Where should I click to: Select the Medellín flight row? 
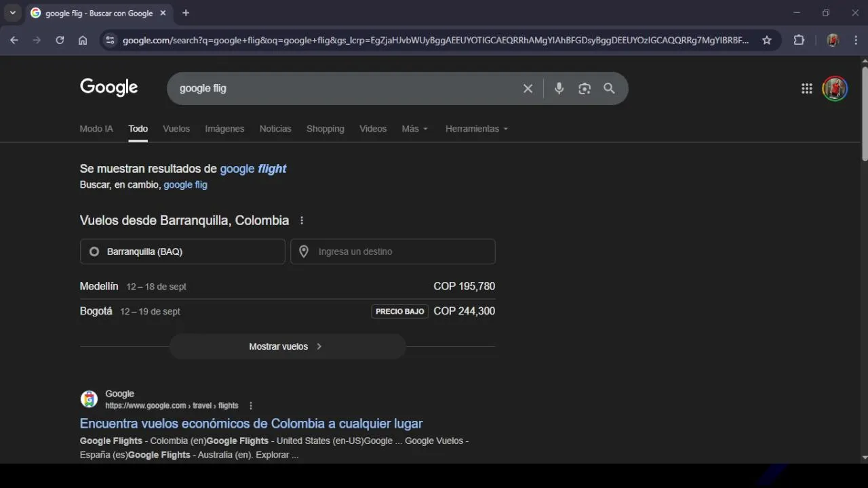coord(288,287)
